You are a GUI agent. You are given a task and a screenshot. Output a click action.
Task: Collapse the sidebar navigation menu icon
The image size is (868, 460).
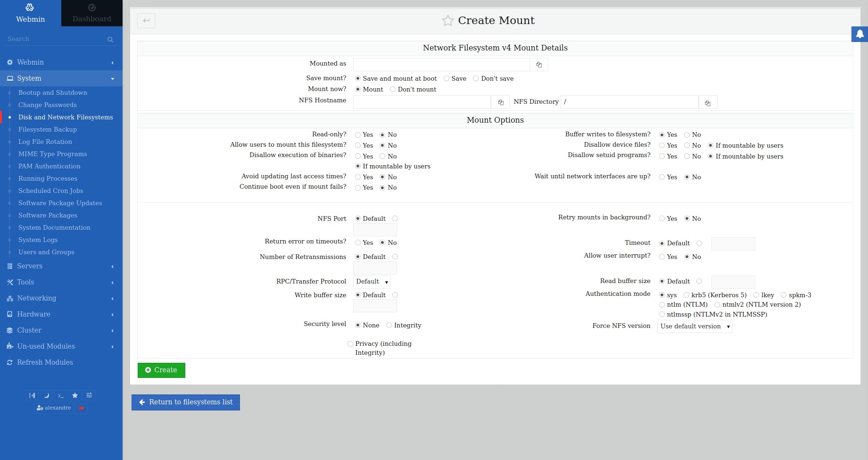32,395
